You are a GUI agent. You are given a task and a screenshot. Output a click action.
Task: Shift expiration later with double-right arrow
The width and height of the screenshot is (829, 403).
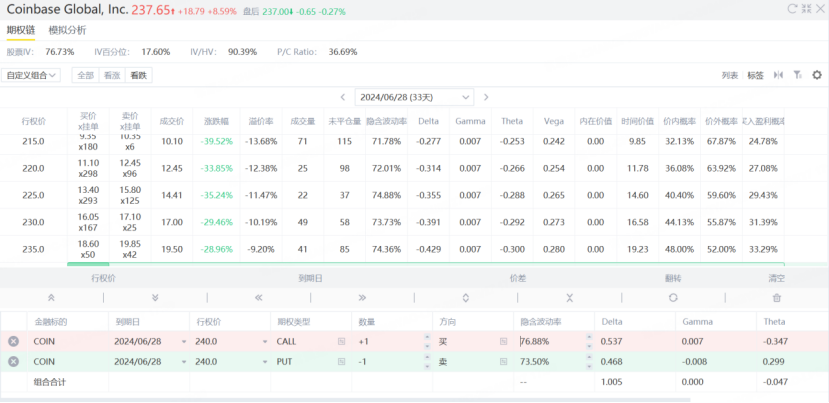(362, 298)
